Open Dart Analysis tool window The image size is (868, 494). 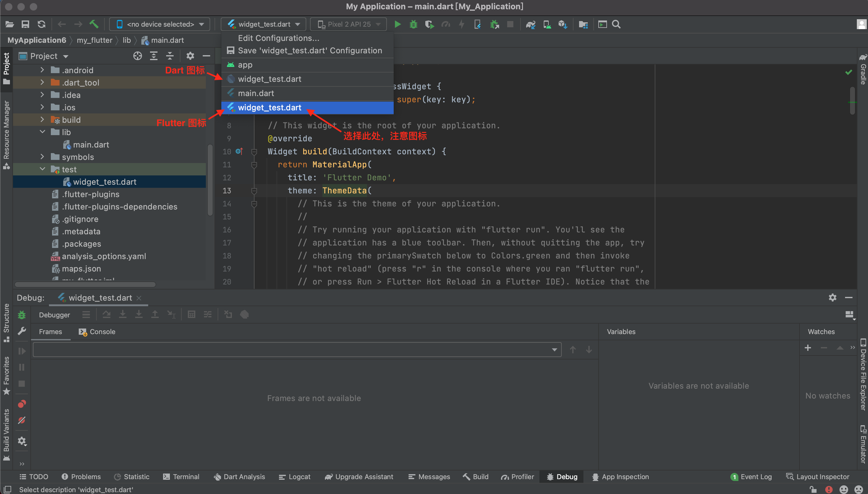(x=239, y=477)
